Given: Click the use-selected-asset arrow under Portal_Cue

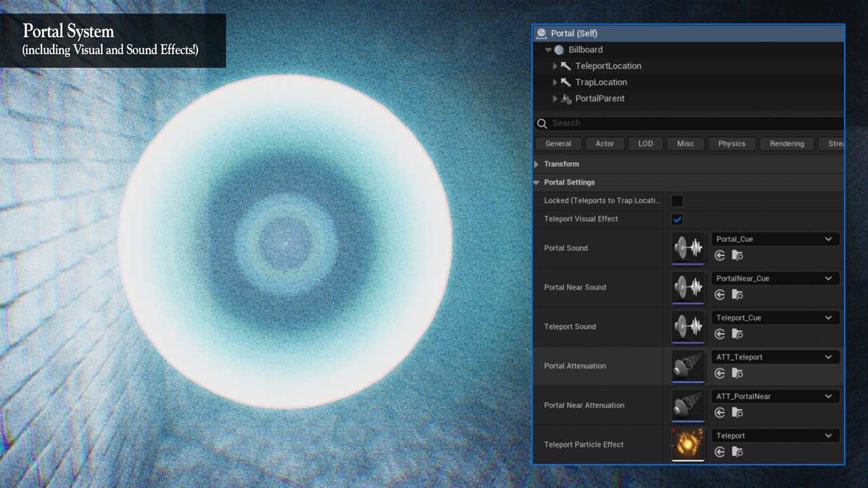Looking at the screenshot, I should 719,256.
